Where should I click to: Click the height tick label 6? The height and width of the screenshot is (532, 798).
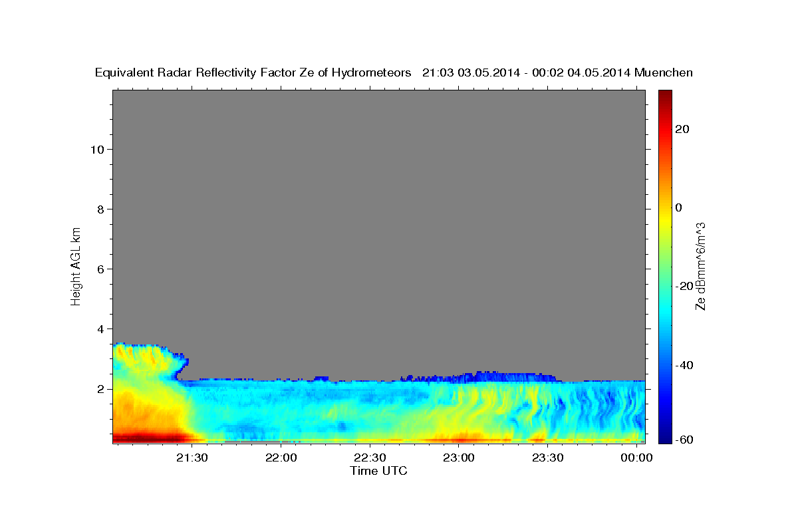[x=100, y=269]
